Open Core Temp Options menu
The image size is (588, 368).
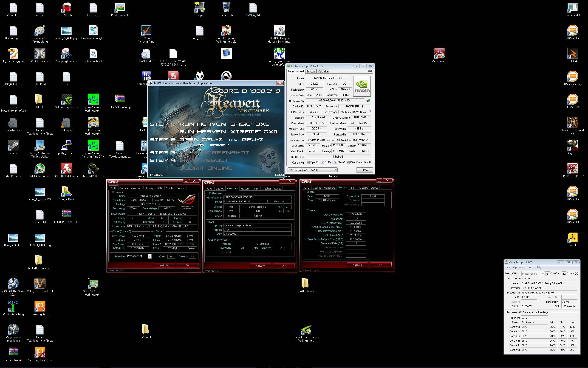(518, 267)
